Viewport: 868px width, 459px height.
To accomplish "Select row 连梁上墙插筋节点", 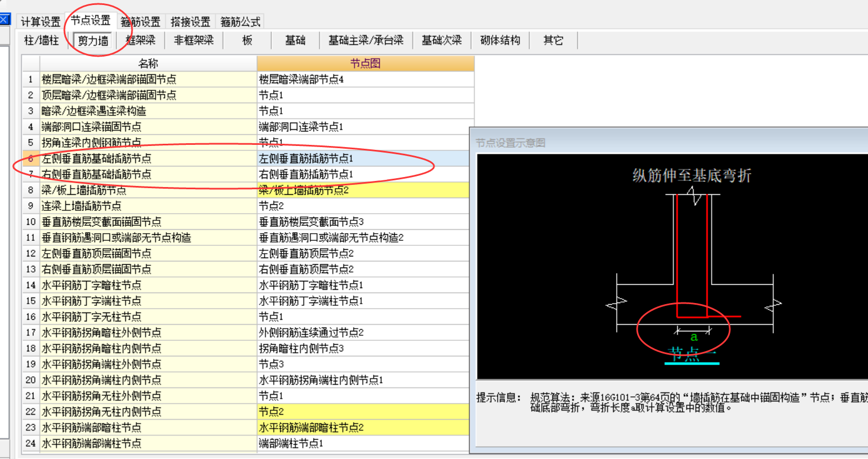I will 148,206.
